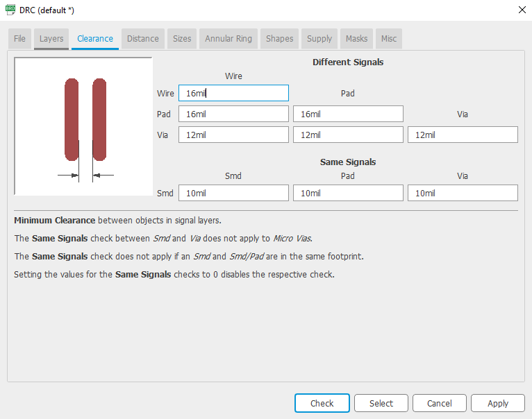Open the Layers tab

click(x=51, y=39)
